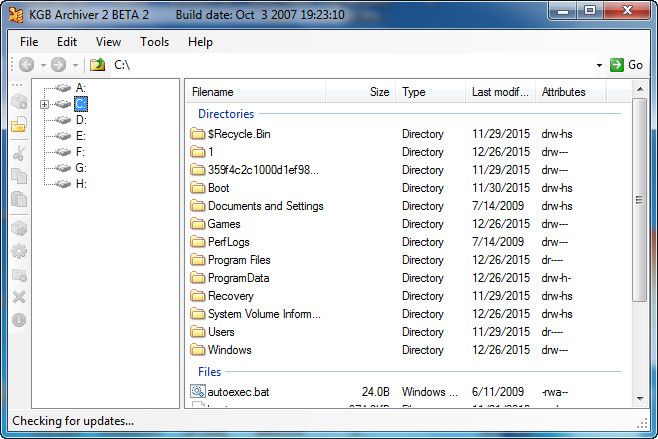Select the Documents and Settings folder
658x439 pixels.
266,206
